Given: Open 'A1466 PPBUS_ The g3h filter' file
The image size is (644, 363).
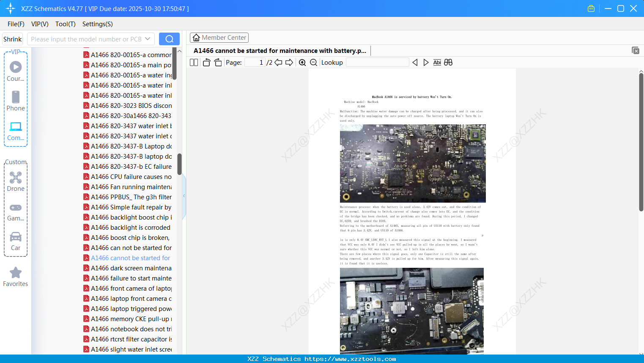Looking at the screenshot, I should (x=127, y=197).
